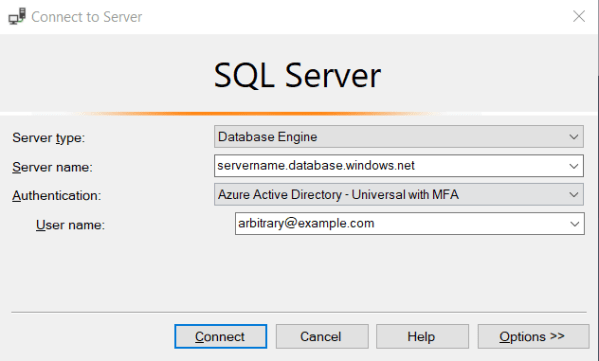Cancel the connection dialog

tap(322, 337)
